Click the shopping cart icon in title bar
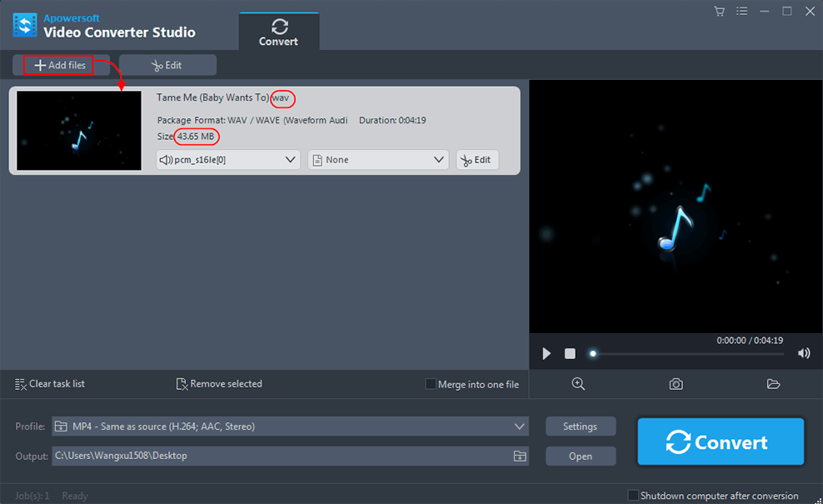This screenshot has height=504, width=823. [x=719, y=11]
